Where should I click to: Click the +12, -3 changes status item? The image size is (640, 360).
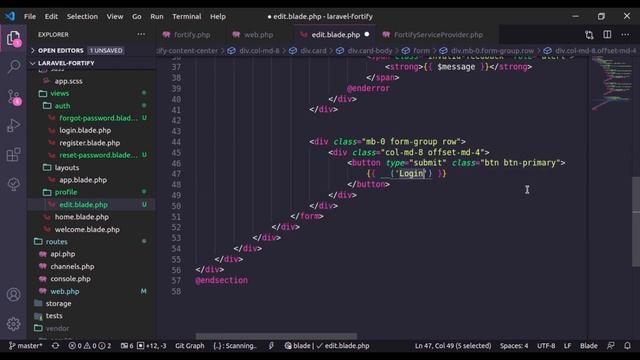coord(151,346)
